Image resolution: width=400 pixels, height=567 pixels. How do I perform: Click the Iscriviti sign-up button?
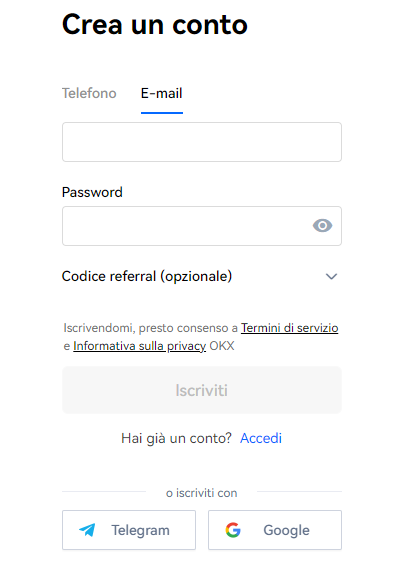pos(202,390)
